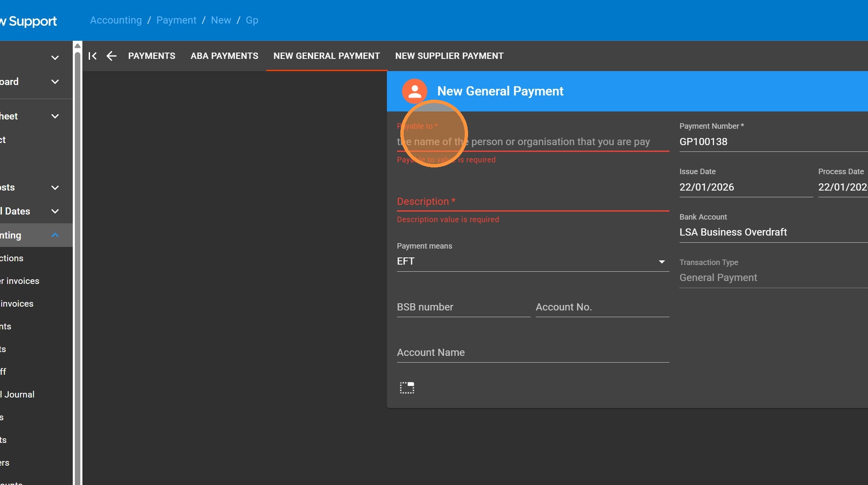Click the Accounting breadcrumb link
The image size is (868, 485).
(x=116, y=20)
